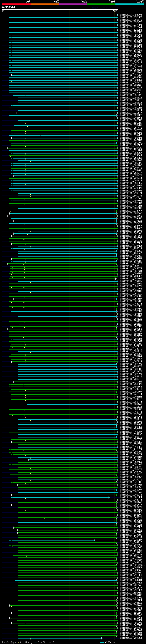Select UniRef100_P42767 label

[x=131, y=75]
